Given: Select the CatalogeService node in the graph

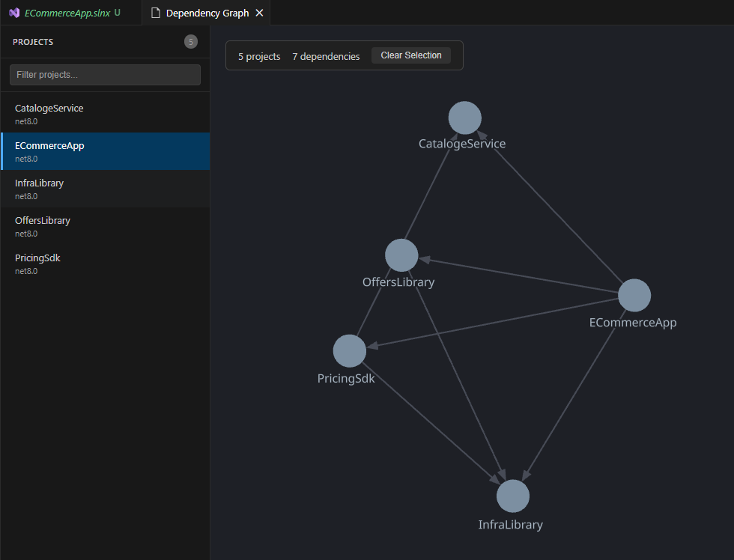Looking at the screenshot, I should (x=464, y=117).
